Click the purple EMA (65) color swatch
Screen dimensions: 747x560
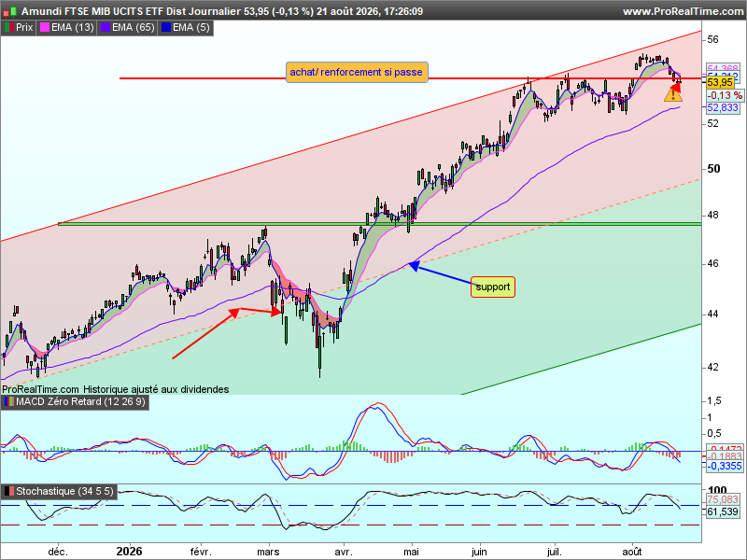point(106,28)
